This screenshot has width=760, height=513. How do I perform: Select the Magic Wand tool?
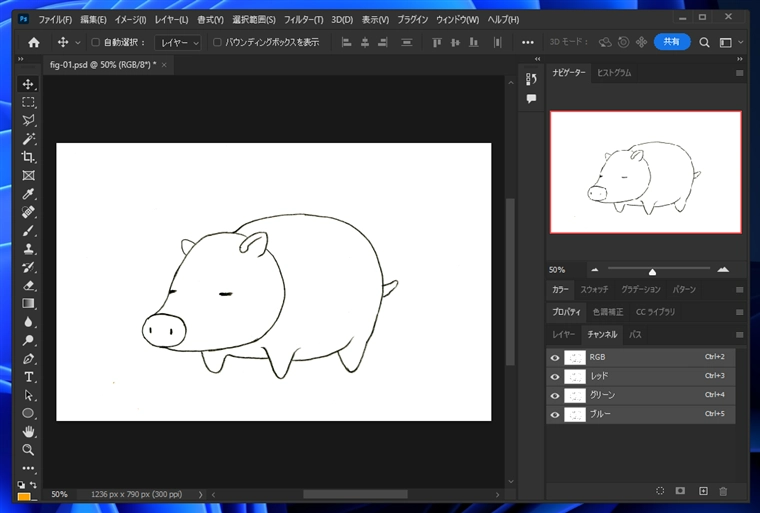[x=28, y=139]
